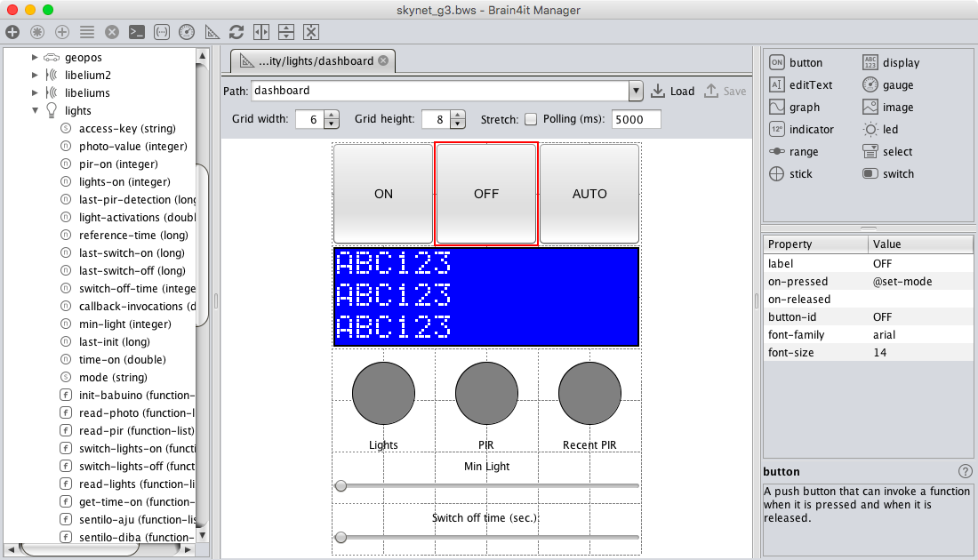Click the split horizontally toolbar icon
The image size is (978, 560).
261,32
